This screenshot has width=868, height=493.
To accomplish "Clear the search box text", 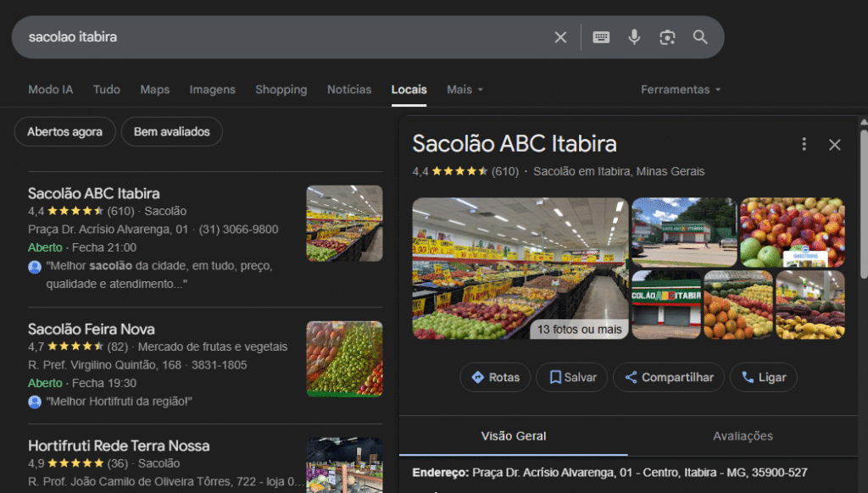I will click(x=560, y=37).
